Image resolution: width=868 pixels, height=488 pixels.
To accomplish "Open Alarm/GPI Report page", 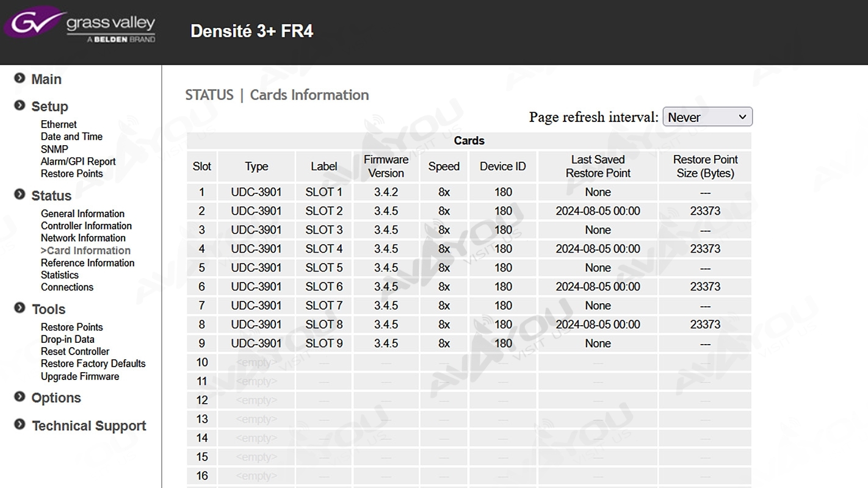I will pos(78,162).
